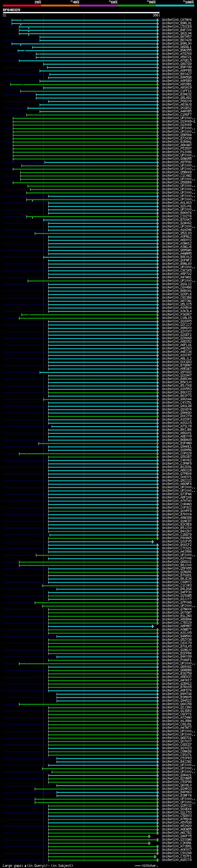This screenshot has width=197, height=868.
Task: Click hit label UniRef100_B1ZG91
Action: (177, 467)
